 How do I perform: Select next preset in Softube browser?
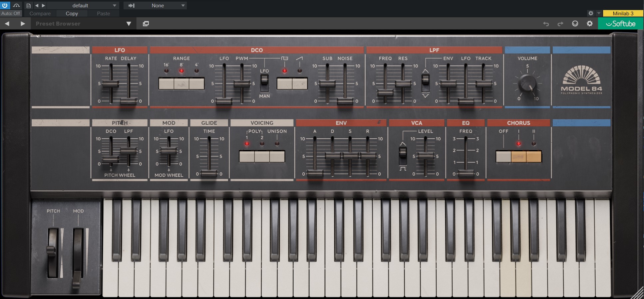tap(23, 24)
